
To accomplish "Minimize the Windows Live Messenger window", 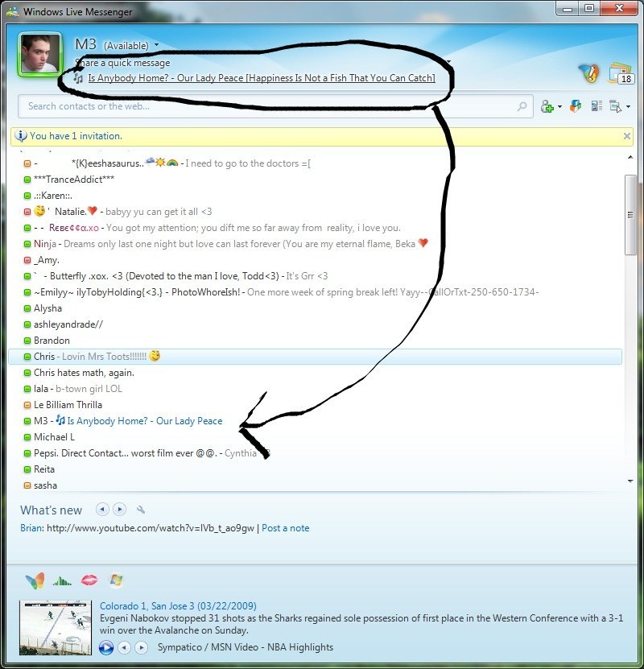I will pyautogui.click(x=568, y=9).
